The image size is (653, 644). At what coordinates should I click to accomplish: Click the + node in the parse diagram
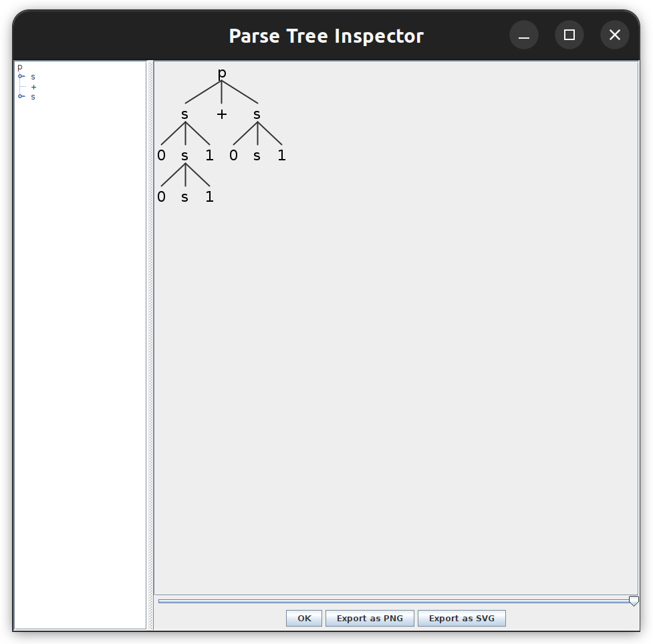pos(222,114)
